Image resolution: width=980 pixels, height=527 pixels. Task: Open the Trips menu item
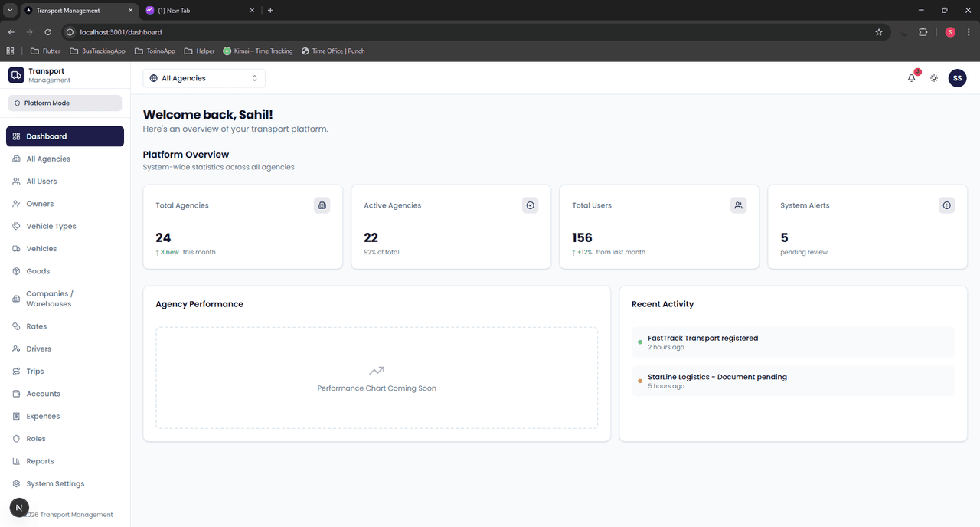pyautogui.click(x=65, y=371)
